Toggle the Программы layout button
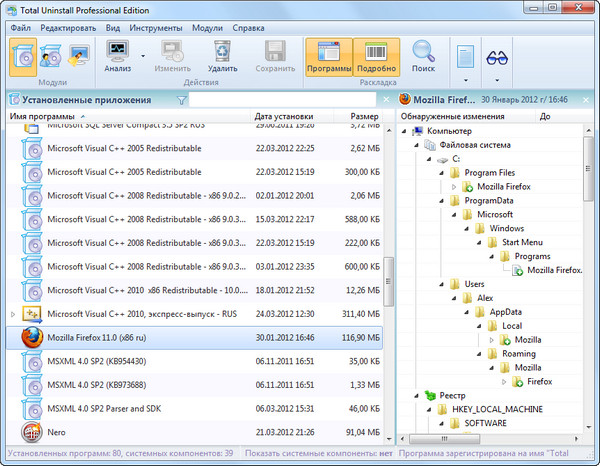The image size is (600, 466). click(x=329, y=58)
